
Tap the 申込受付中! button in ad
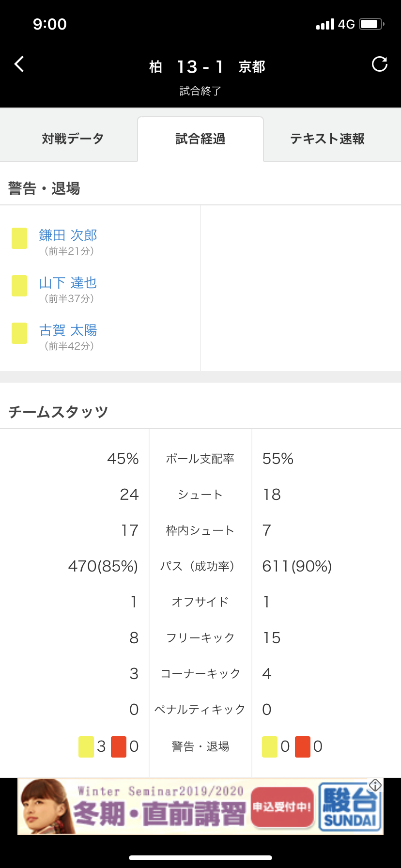(282, 807)
